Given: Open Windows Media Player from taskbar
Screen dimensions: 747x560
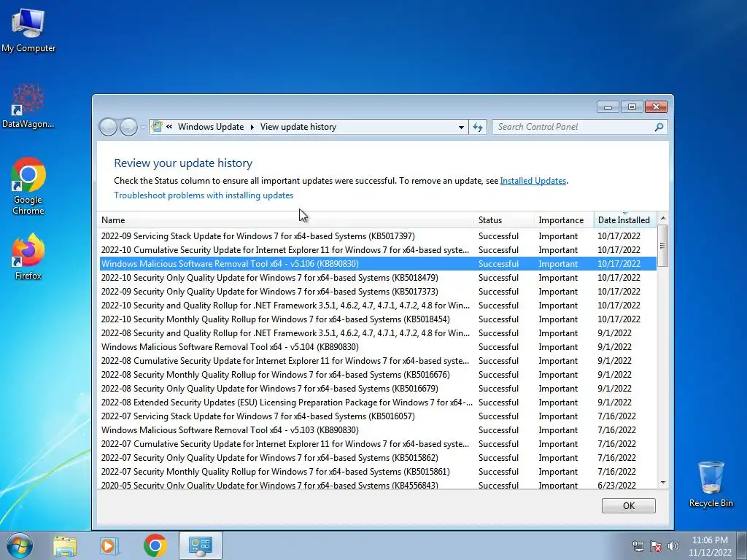Looking at the screenshot, I should pyautogui.click(x=109, y=545).
